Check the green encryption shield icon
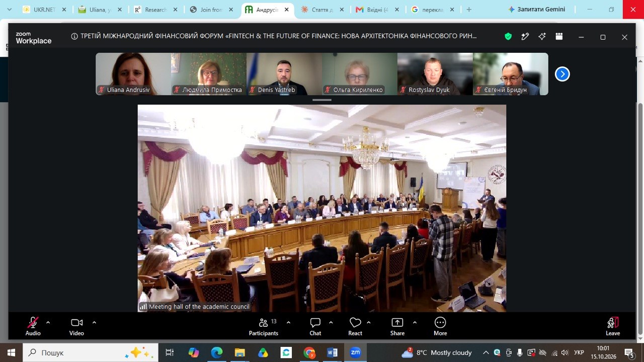The height and width of the screenshot is (362, 644). tap(508, 36)
